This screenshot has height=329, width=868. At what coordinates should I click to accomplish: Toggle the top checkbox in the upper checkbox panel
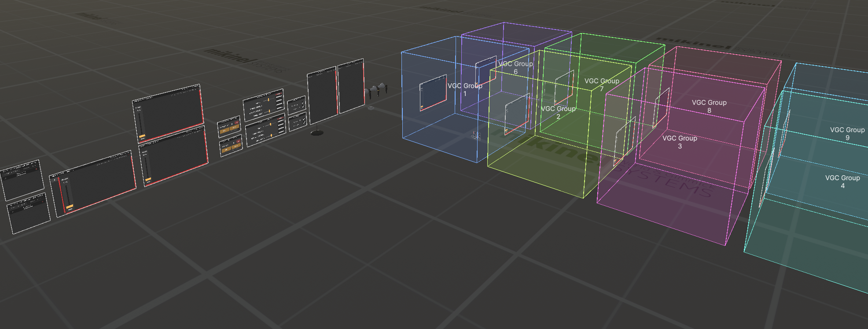303,103
